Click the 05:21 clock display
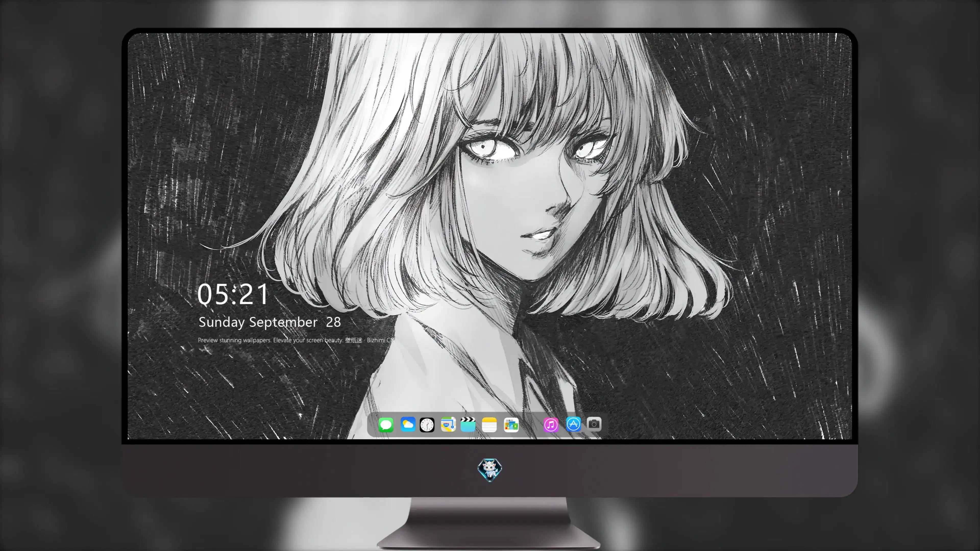The height and width of the screenshot is (551, 980). (x=233, y=294)
